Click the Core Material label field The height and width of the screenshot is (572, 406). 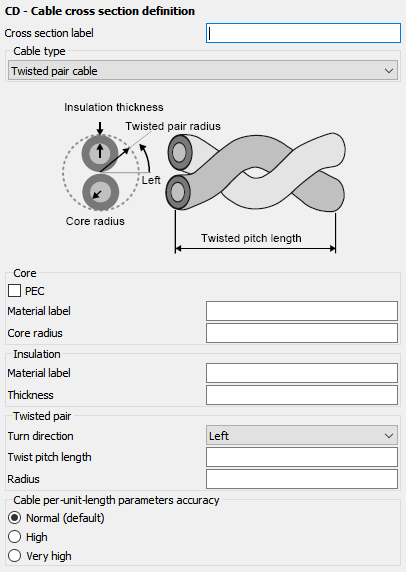[x=302, y=311]
